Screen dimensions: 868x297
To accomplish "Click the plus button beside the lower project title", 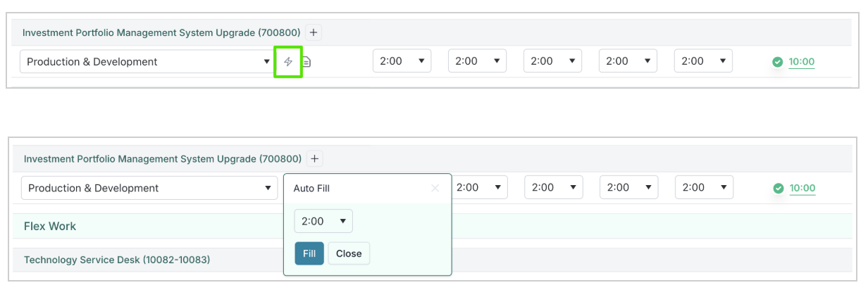I will (315, 158).
